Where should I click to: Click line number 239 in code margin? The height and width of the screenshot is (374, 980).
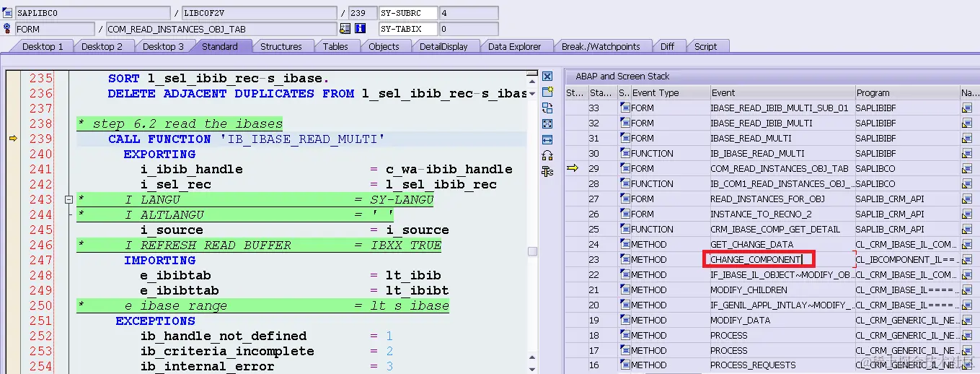point(41,139)
